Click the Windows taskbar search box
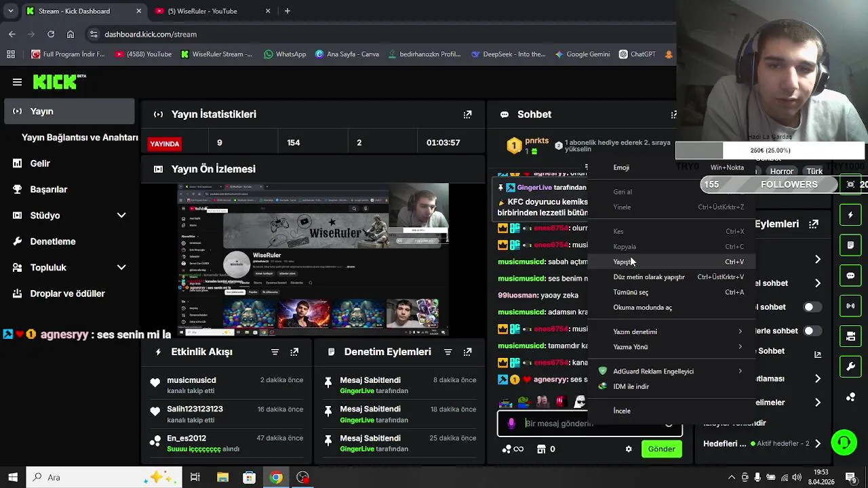 click(104, 477)
